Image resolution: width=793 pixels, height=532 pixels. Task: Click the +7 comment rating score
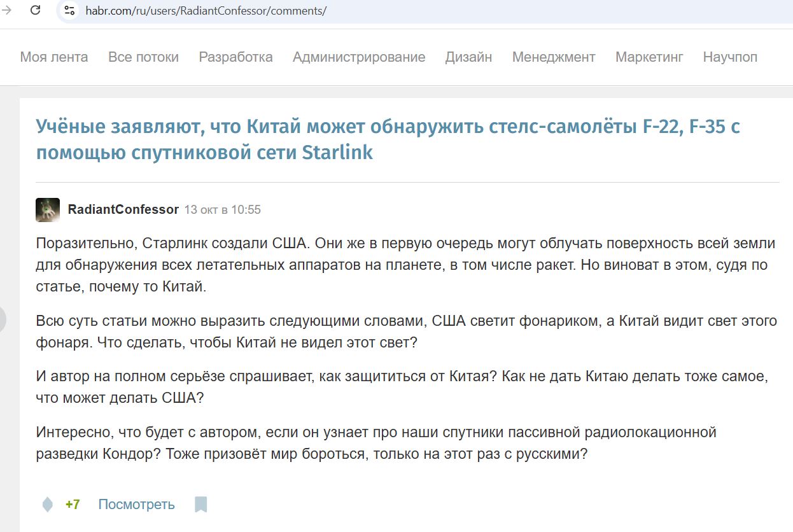tap(73, 505)
